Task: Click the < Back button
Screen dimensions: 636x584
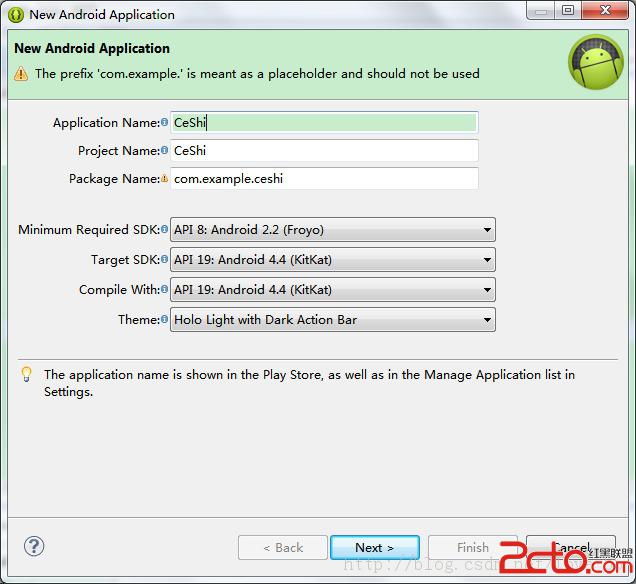Action: pyautogui.click(x=283, y=548)
